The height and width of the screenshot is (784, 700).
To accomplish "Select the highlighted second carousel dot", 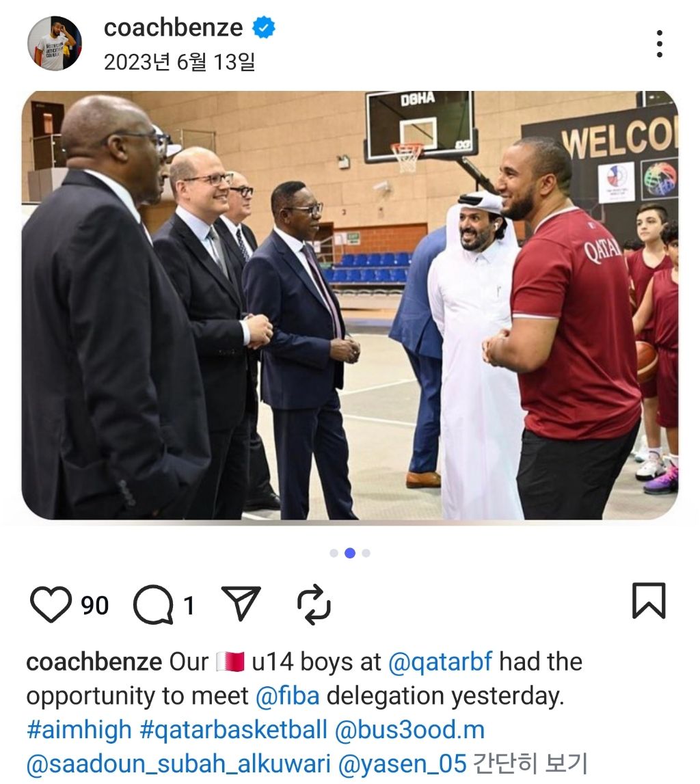I will point(350,553).
